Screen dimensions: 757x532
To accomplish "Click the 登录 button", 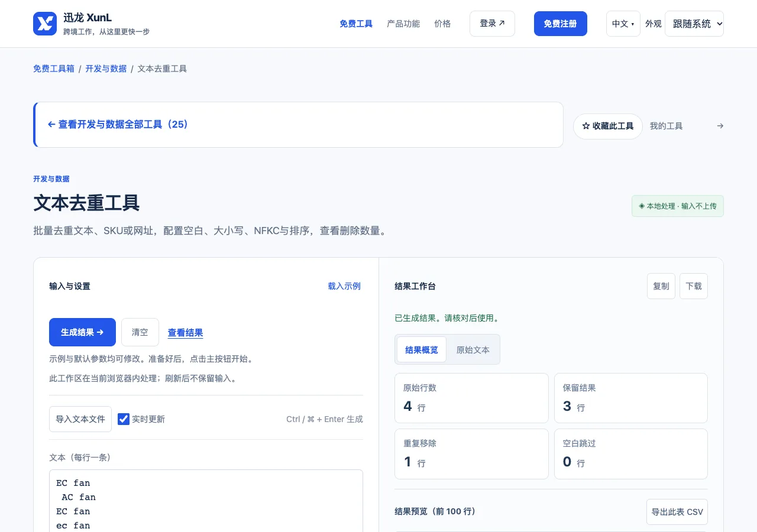I will (x=492, y=24).
